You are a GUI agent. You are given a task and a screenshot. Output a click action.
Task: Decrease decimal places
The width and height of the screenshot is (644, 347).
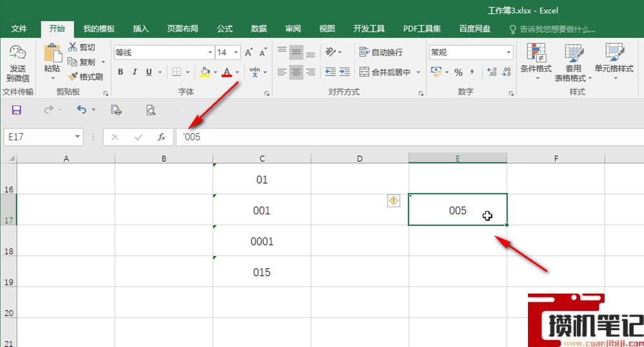tap(506, 72)
